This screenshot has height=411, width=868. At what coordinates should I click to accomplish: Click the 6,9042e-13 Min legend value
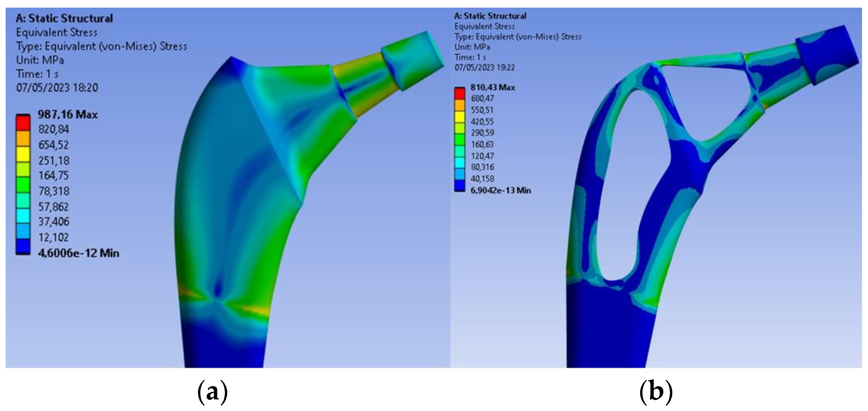pyautogui.click(x=500, y=191)
